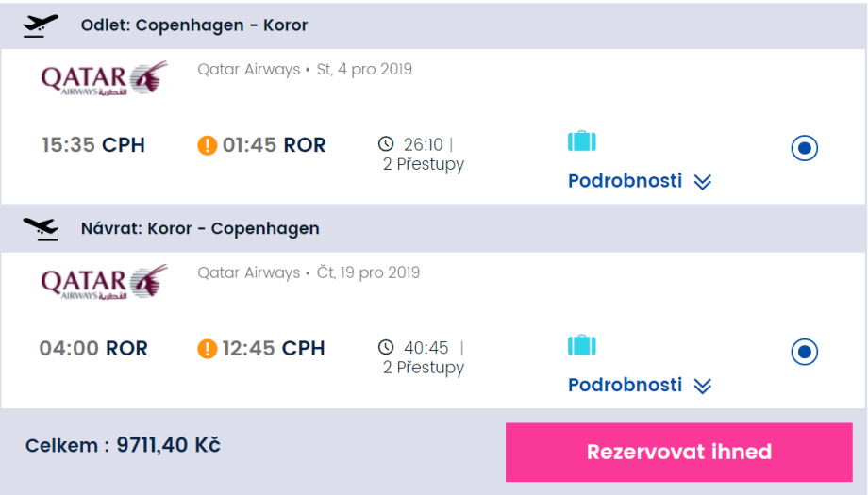
Task: Click the departure airplane icon
Action: click(40, 25)
